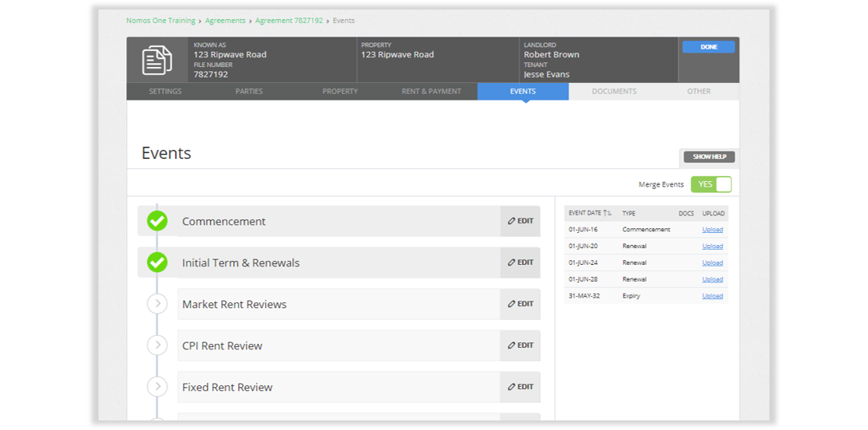The image size is (868, 430).
Task: Open the Parties tab
Action: coord(249,91)
